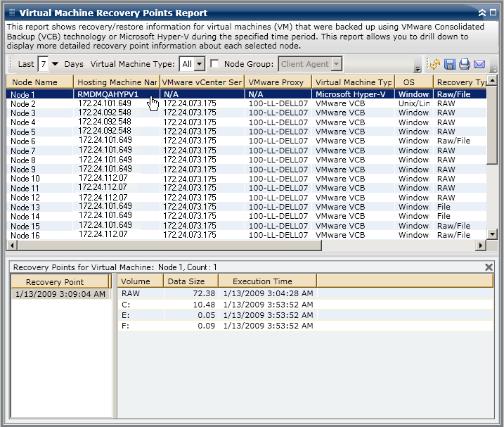Email the report via envelope icon

tap(479, 65)
